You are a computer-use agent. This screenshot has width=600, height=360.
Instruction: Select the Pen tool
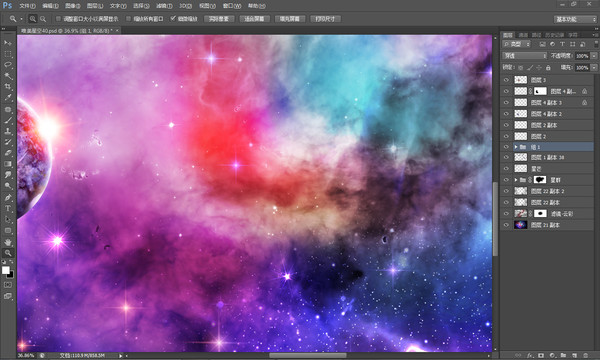click(x=8, y=197)
